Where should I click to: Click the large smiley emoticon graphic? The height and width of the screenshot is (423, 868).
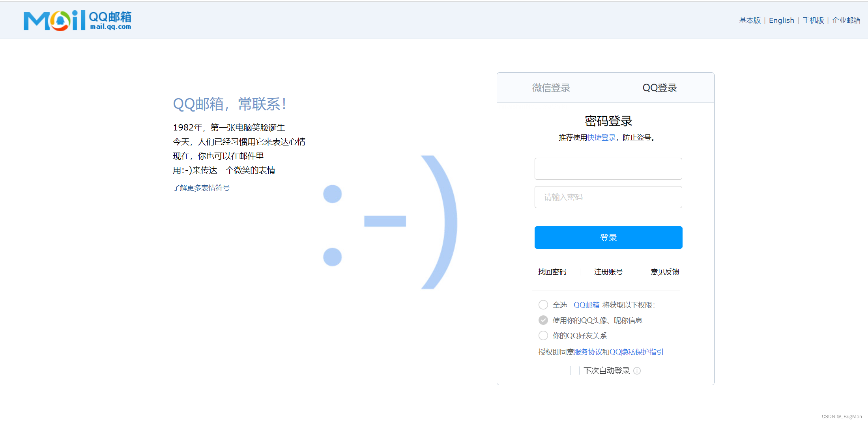390,222
